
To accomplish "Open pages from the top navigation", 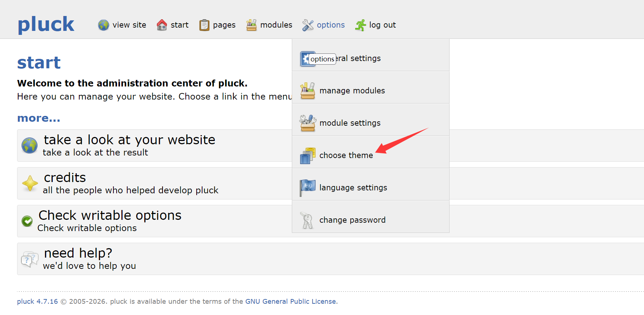I will pos(224,25).
